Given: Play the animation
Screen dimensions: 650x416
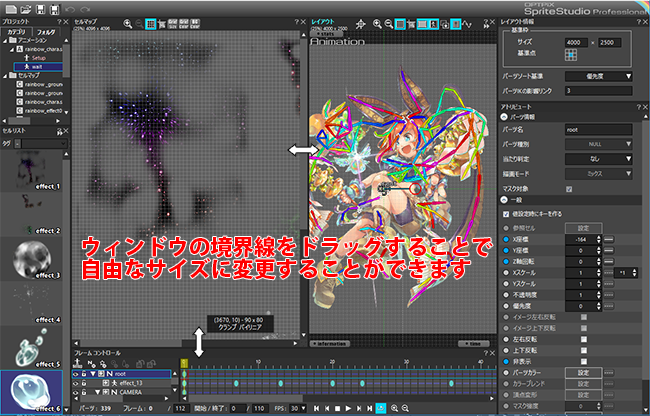Looking at the screenshot, I should pos(348,408).
